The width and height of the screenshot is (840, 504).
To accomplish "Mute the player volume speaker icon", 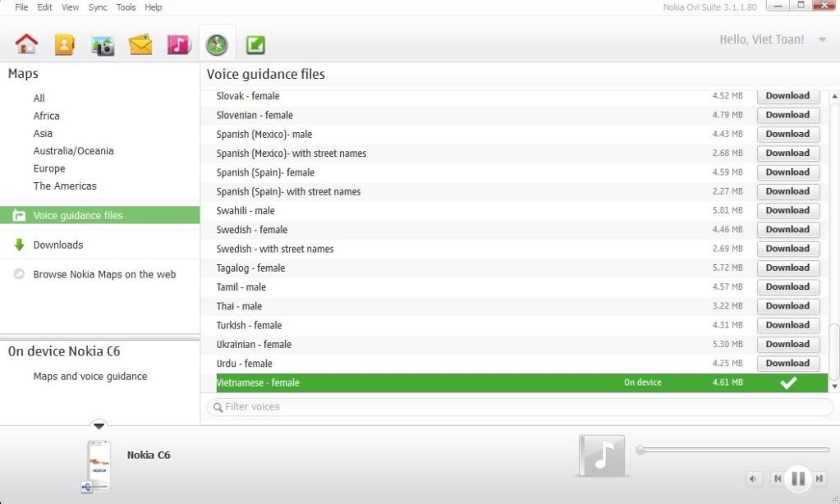I will pos(753,479).
